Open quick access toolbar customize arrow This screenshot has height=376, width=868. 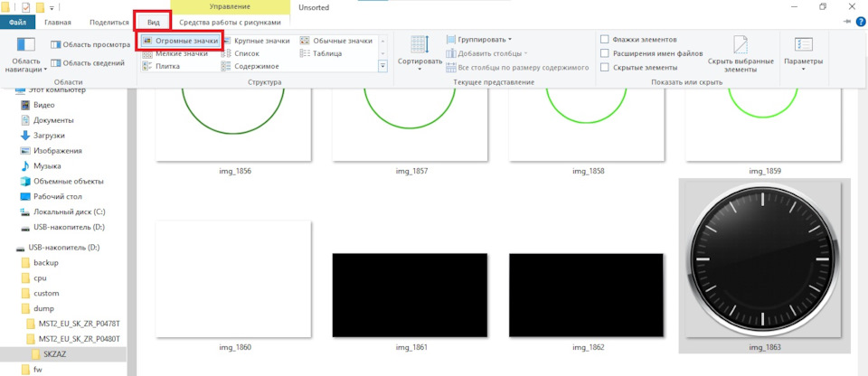pos(52,8)
